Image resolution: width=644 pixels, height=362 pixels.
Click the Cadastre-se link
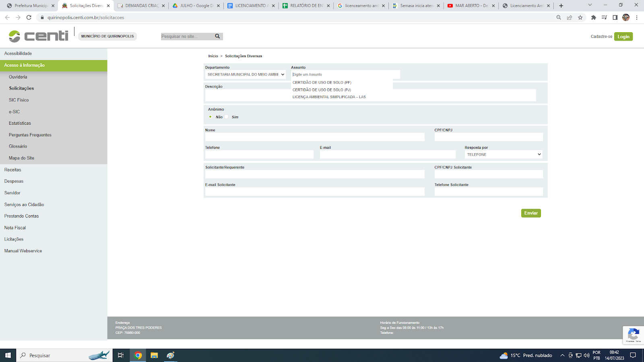(601, 37)
